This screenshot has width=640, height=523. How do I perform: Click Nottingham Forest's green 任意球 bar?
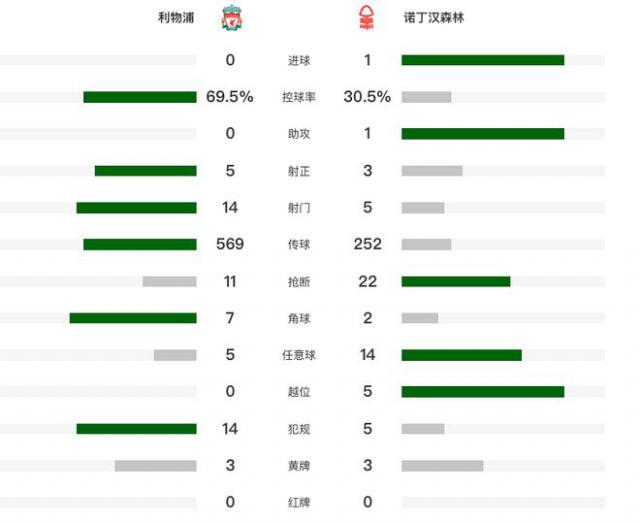(x=461, y=355)
